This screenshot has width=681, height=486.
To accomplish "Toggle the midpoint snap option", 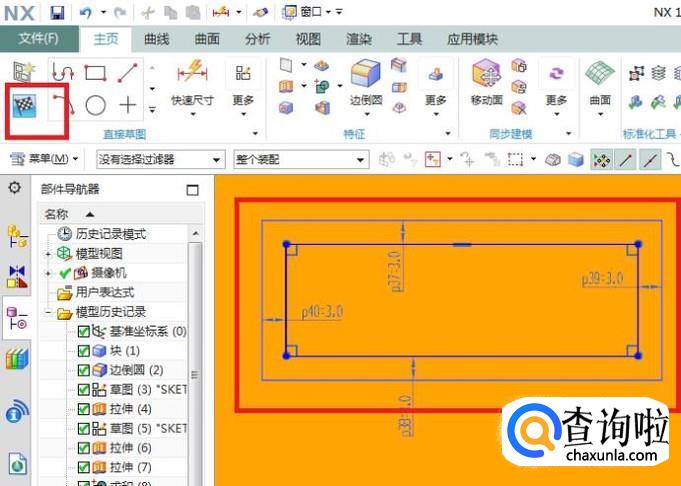I will pyautogui.click(x=650, y=160).
